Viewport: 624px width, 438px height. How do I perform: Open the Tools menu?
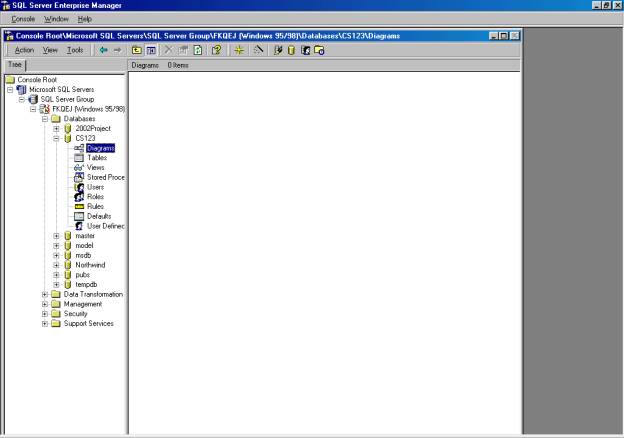(x=75, y=50)
